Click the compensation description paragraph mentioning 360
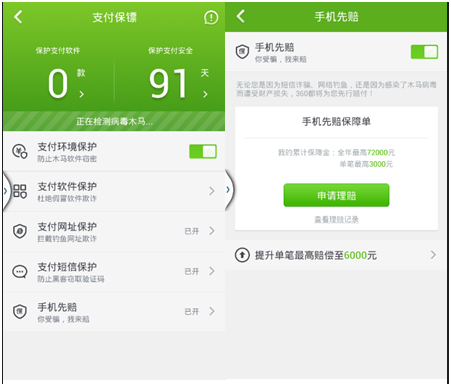Image resolution: width=451 pixels, height=386 pixels. point(336,89)
